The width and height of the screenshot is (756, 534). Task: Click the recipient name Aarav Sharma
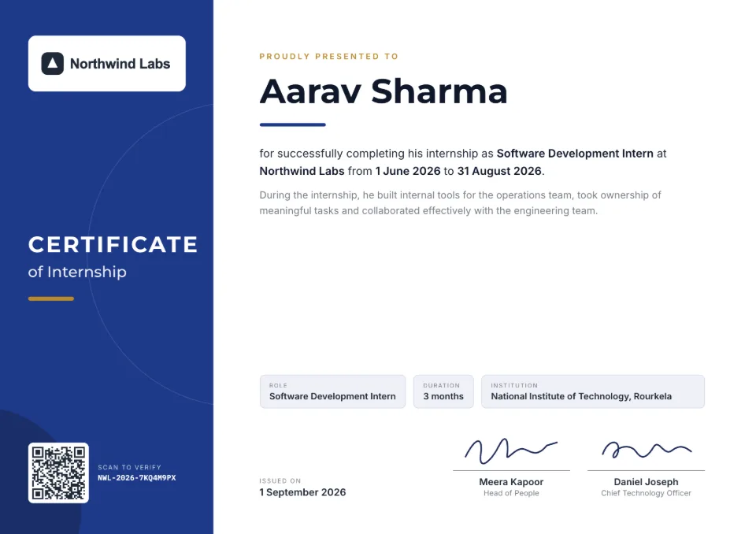tap(384, 91)
